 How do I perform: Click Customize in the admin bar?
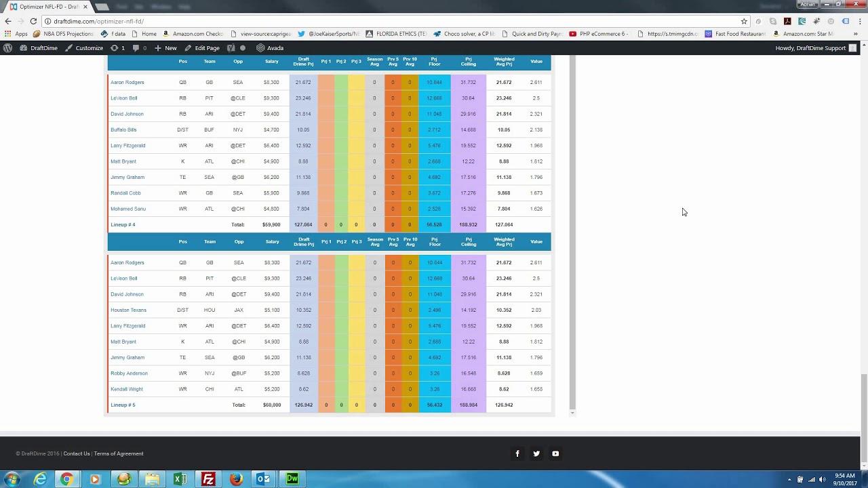pyautogui.click(x=84, y=48)
